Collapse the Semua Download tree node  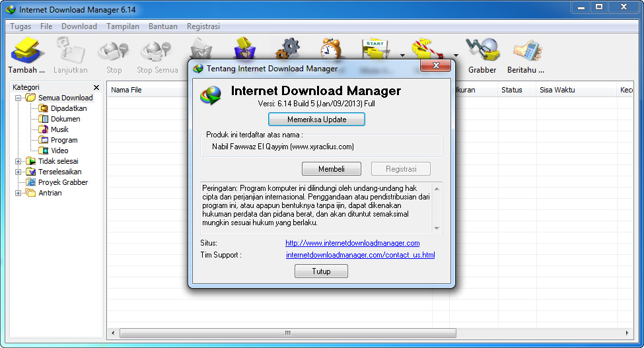click(x=18, y=98)
